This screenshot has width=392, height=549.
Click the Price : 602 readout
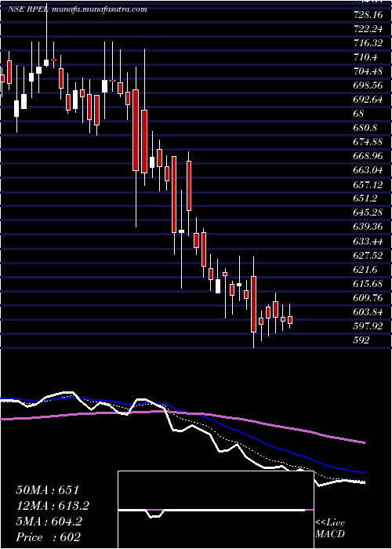point(48,537)
